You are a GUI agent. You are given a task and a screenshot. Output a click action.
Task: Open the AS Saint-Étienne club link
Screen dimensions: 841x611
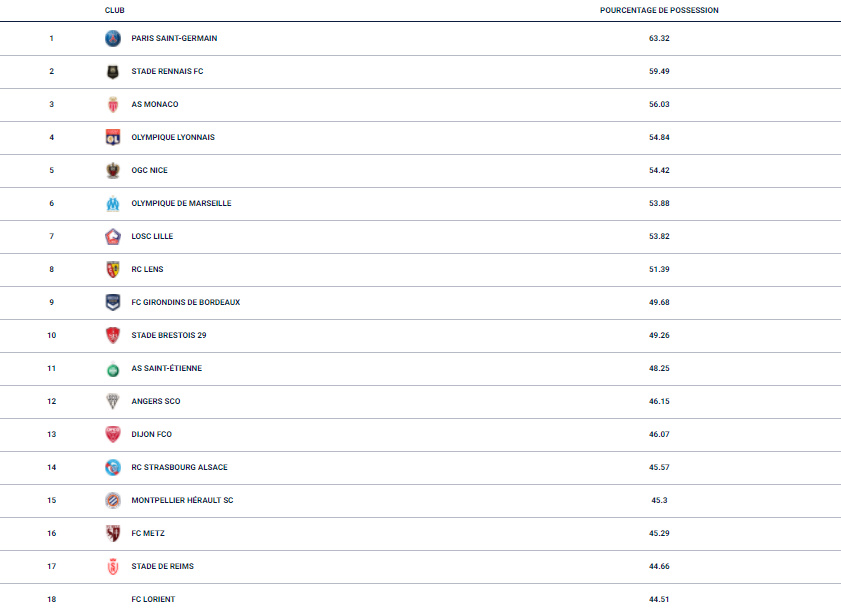(167, 368)
